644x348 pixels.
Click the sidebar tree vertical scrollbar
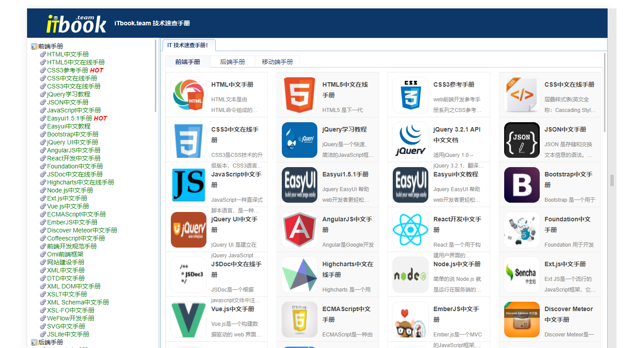point(155,76)
